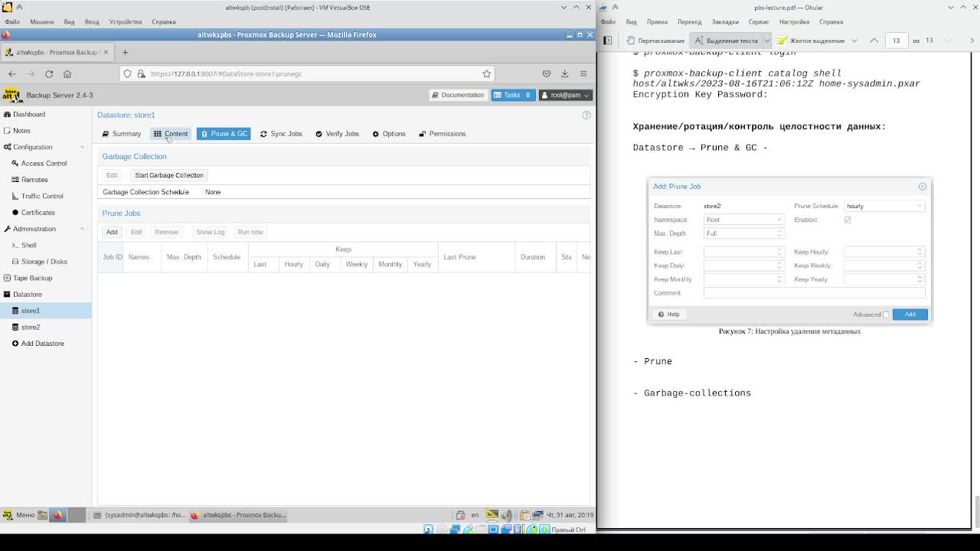Go back in Firefox history

pos(12,73)
